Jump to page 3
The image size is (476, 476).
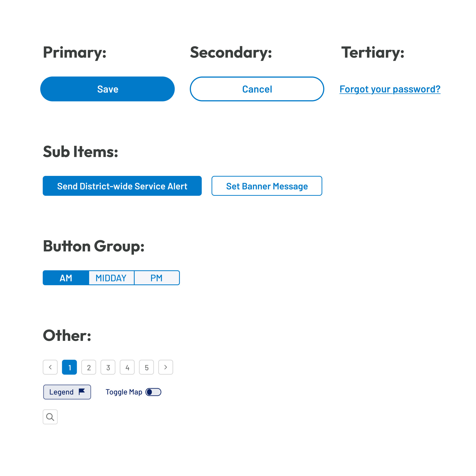click(x=108, y=367)
